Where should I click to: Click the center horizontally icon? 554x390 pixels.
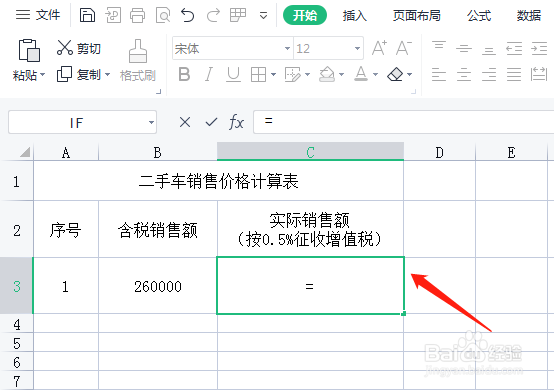(x=464, y=74)
